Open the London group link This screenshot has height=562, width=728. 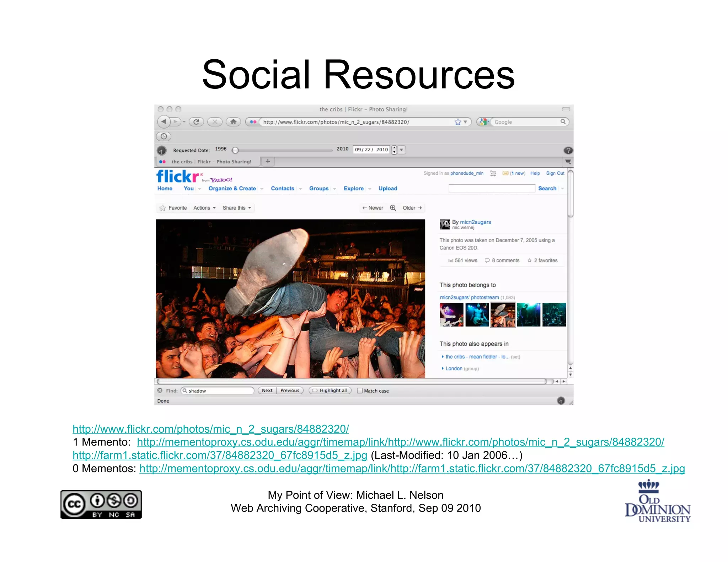tap(454, 368)
